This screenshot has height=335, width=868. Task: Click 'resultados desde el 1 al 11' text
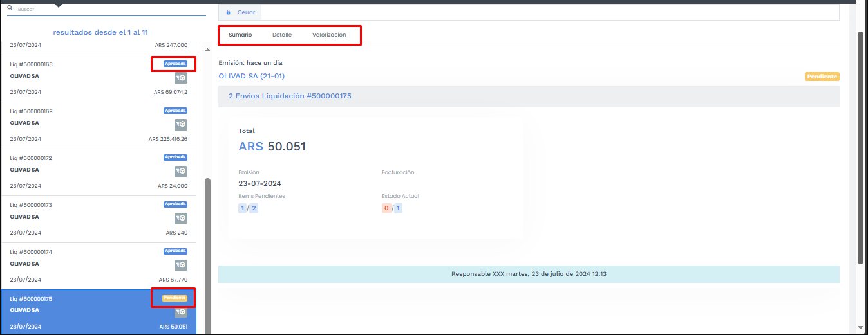point(100,32)
